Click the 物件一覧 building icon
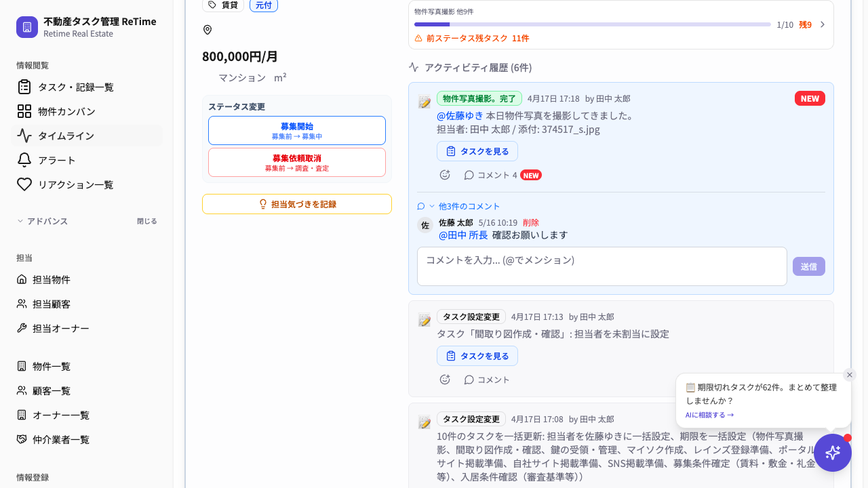 click(x=22, y=366)
